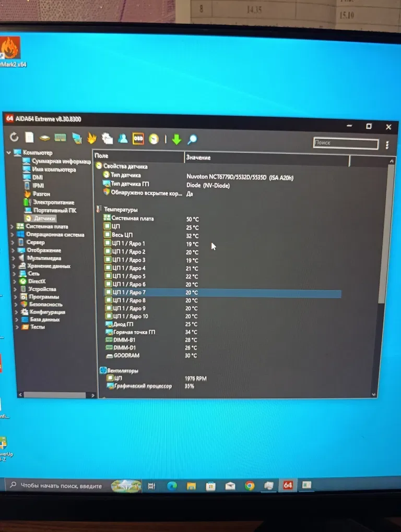Expand the Хранение данных tree node
The image size is (401, 532).
[x=14, y=266]
